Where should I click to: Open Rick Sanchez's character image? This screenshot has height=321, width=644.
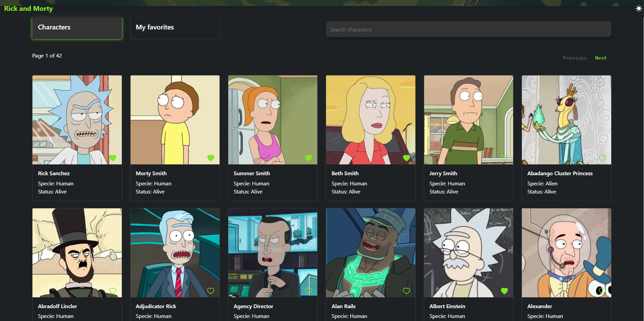[x=77, y=120]
